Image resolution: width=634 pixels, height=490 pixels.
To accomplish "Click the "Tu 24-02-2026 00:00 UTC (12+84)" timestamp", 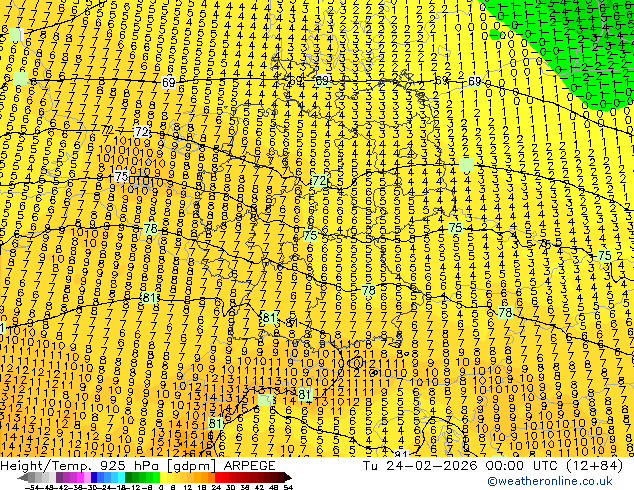I will click(493, 466).
